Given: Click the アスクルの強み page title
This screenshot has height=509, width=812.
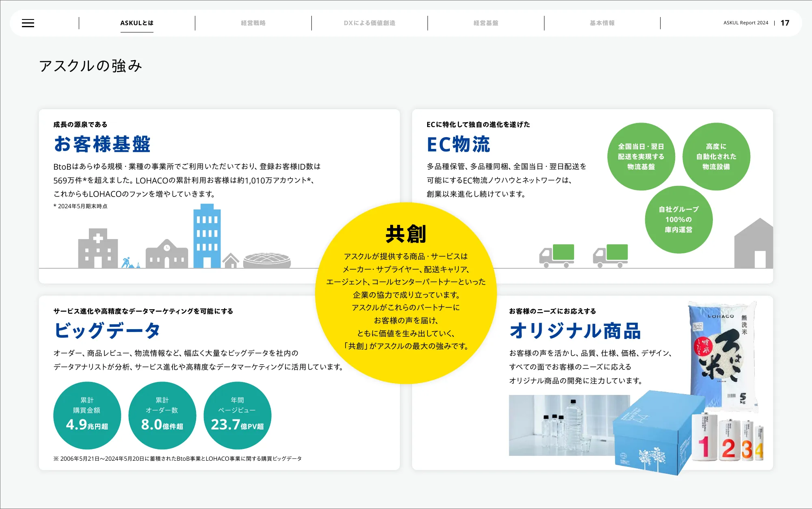Looking at the screenshot, I should (x=91, y=66).
